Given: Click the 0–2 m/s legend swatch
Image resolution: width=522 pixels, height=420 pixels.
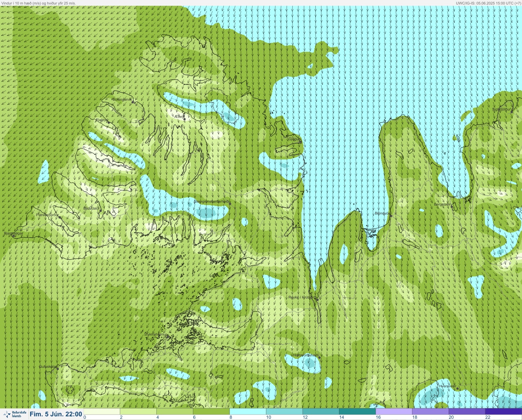Looking at the screenshot, I should click(102, 411).
